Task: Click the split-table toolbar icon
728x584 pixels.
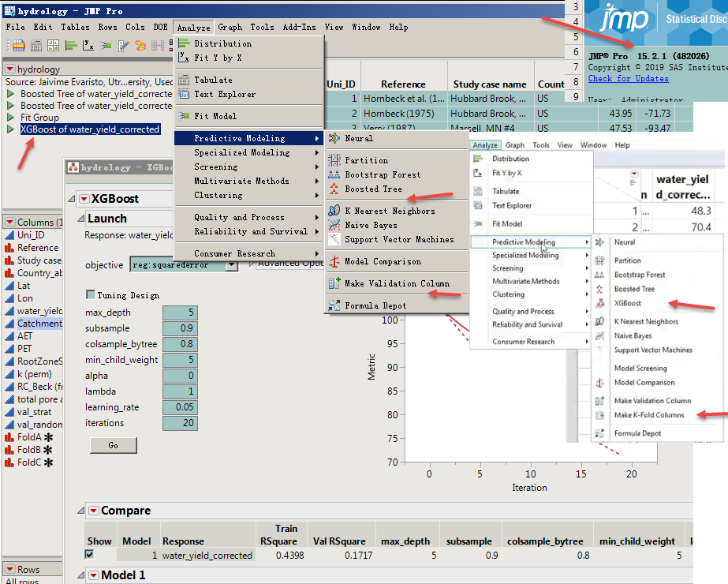Action: [x=157, y=45]
